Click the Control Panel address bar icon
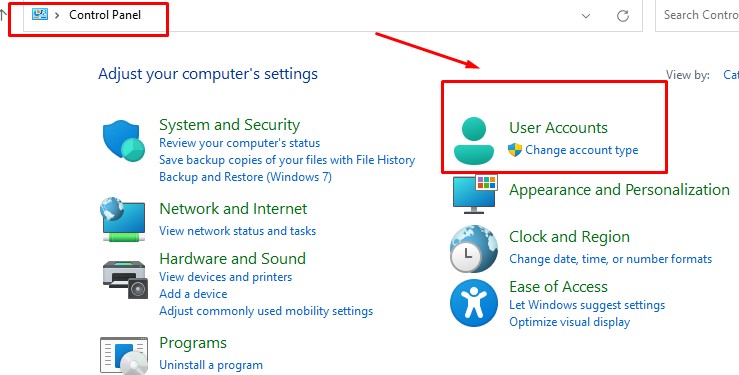 pos(40,15)
